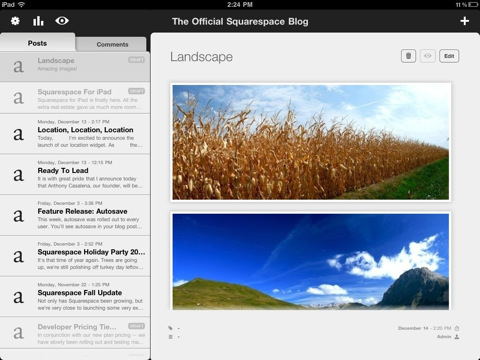The width and height of the screenshot is (480, 360).
Task: Tap 'Monday, December 13 - 2:17 PM' date
Action: pos(73,122)
